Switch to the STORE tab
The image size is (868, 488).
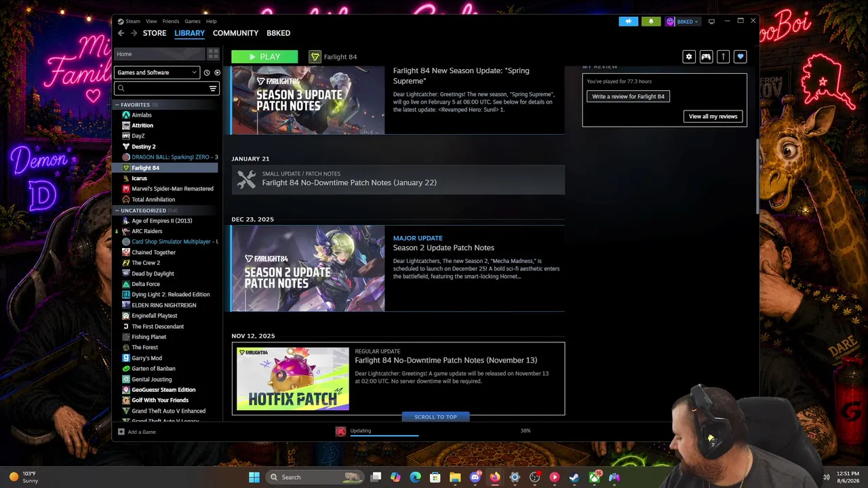coord(155,33)
